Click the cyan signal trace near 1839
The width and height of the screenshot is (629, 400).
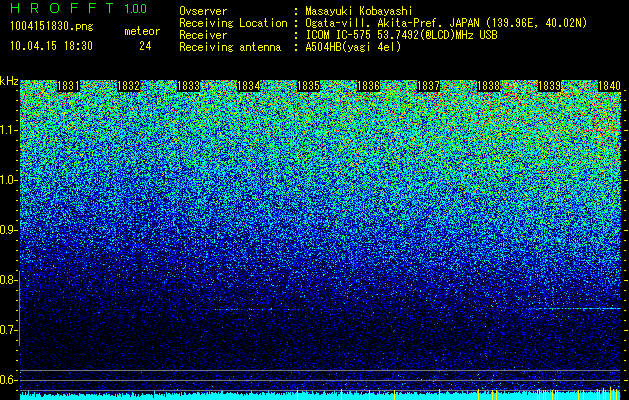(575, 309)
